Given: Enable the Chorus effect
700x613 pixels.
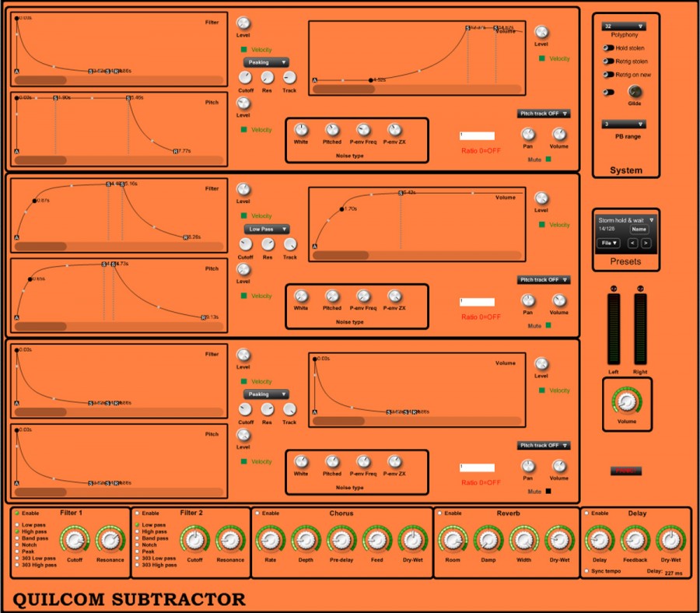Looking at the screenshot, I should (257, 513).
